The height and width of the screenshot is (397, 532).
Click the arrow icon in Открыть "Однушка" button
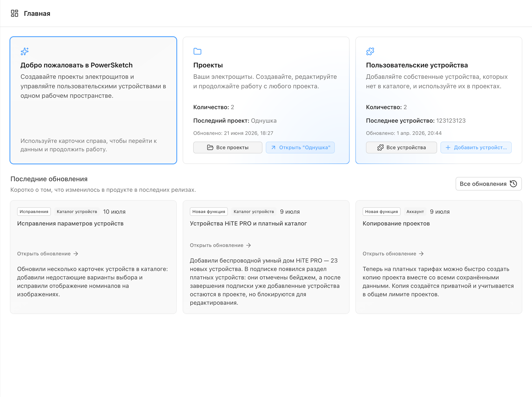pyautogui.click(x=273, y=148)
